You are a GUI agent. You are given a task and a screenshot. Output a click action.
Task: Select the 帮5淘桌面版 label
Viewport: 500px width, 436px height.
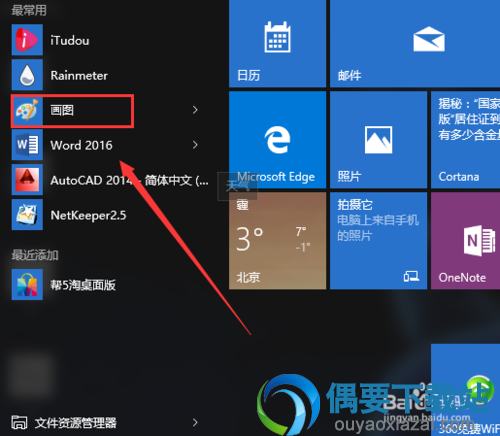click(83, 285)
